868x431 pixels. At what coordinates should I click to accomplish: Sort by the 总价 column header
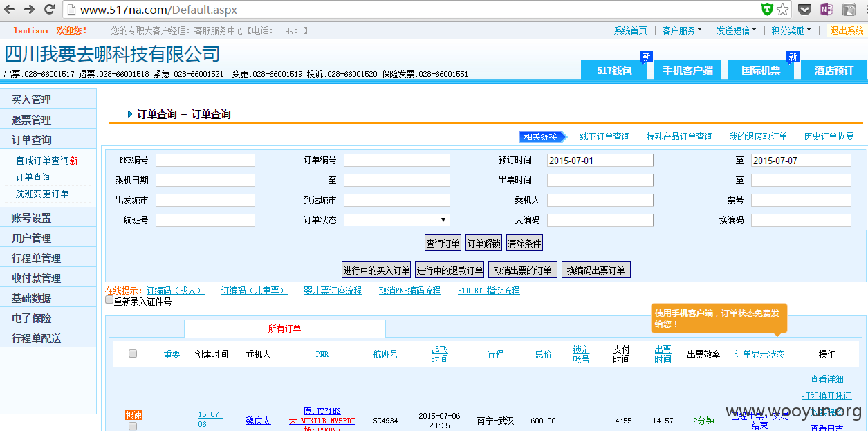[543, 354]
